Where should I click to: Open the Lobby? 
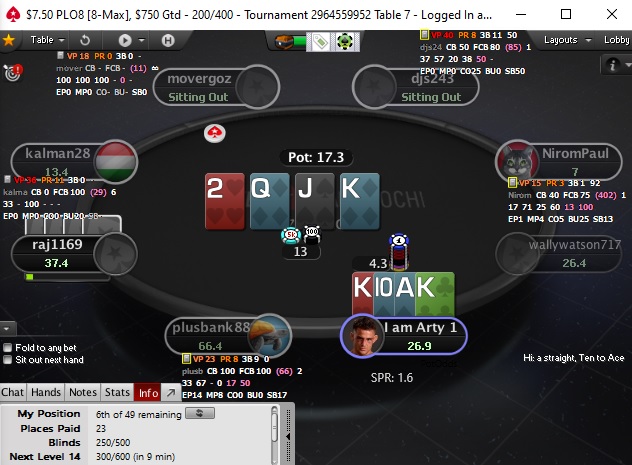tap(616, 40)
